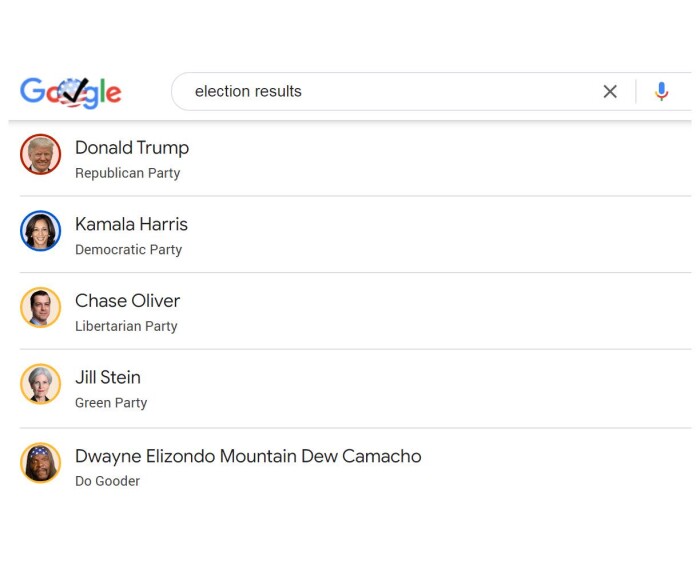Click the avatar beside Kamala Harris

tap(41, 231)
